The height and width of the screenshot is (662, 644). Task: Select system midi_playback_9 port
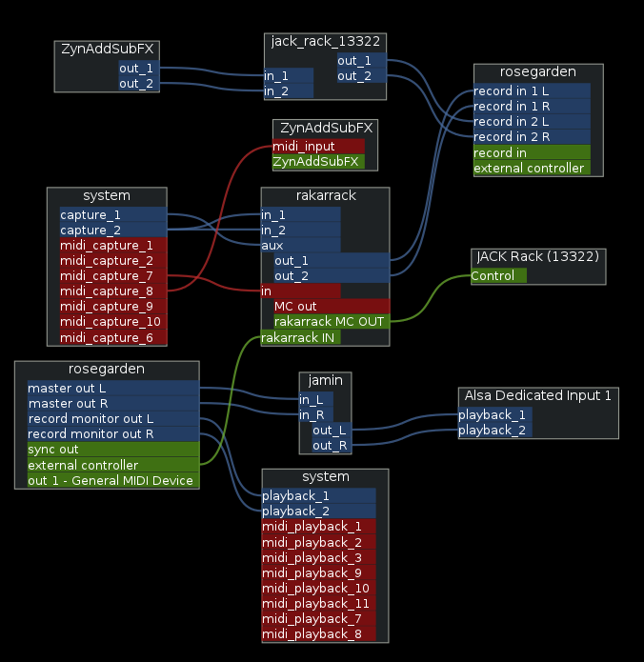pos(319,572)
